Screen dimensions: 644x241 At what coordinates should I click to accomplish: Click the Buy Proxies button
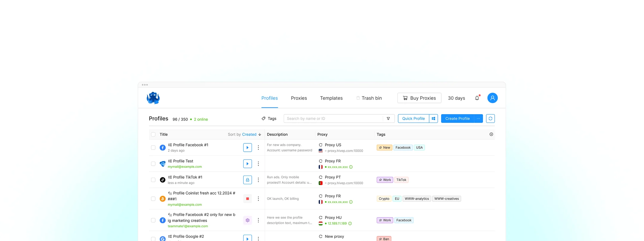419,98
